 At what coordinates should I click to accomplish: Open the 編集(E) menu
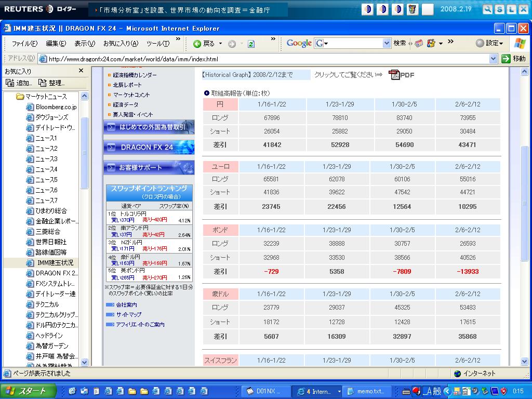[56, 44]
